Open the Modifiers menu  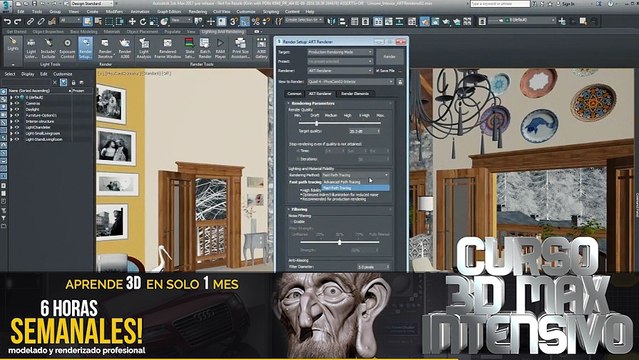click(114, 12)
